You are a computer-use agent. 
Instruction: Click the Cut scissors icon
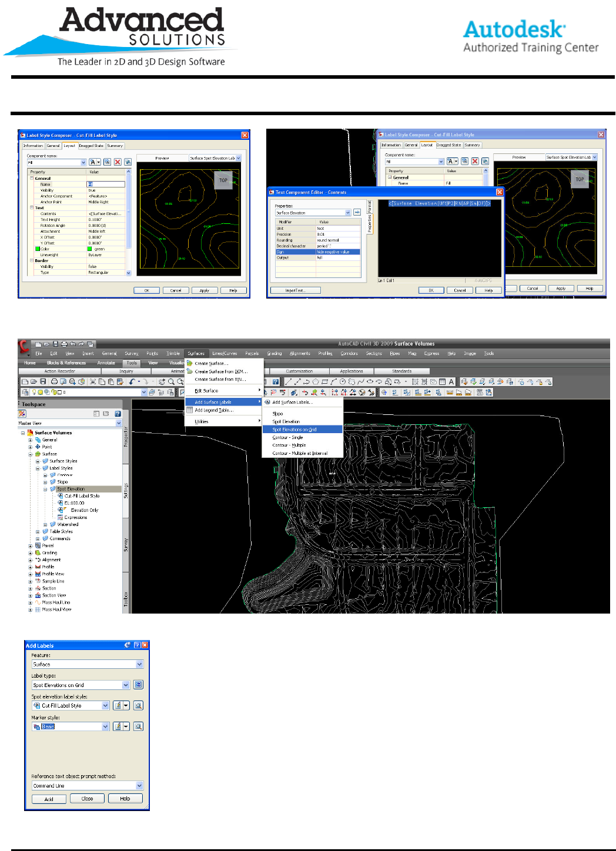click(x=93, y=381)
